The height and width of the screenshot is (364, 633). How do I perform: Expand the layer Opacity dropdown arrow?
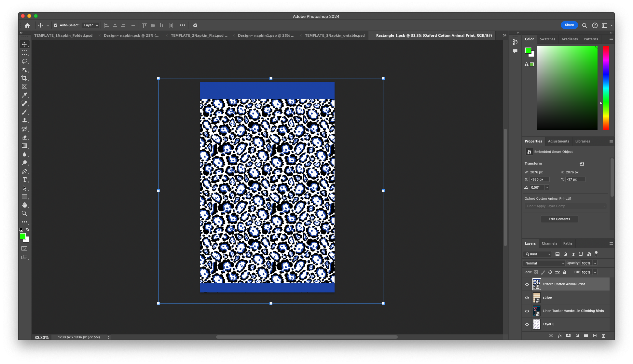(x=595, y=263)
